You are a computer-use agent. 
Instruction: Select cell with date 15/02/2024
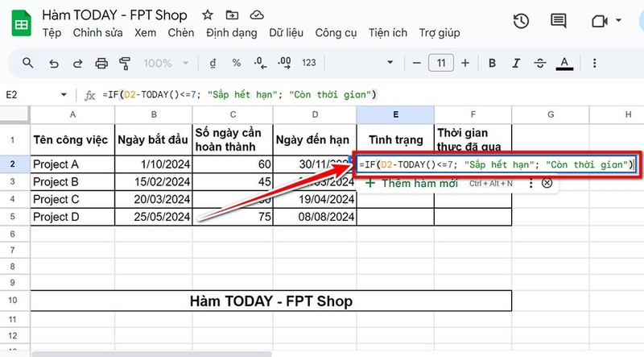(x=154, y=182)
